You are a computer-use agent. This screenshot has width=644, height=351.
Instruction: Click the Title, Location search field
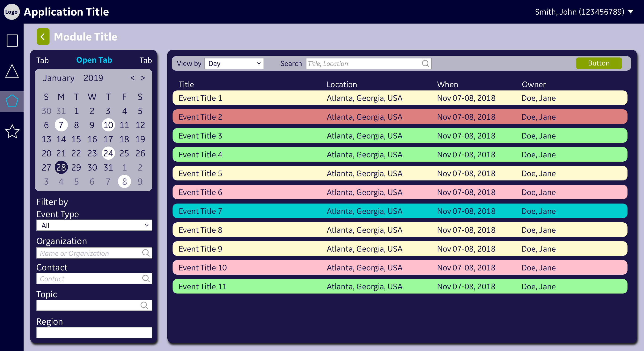pyautogui.click(x=369, y=63)
